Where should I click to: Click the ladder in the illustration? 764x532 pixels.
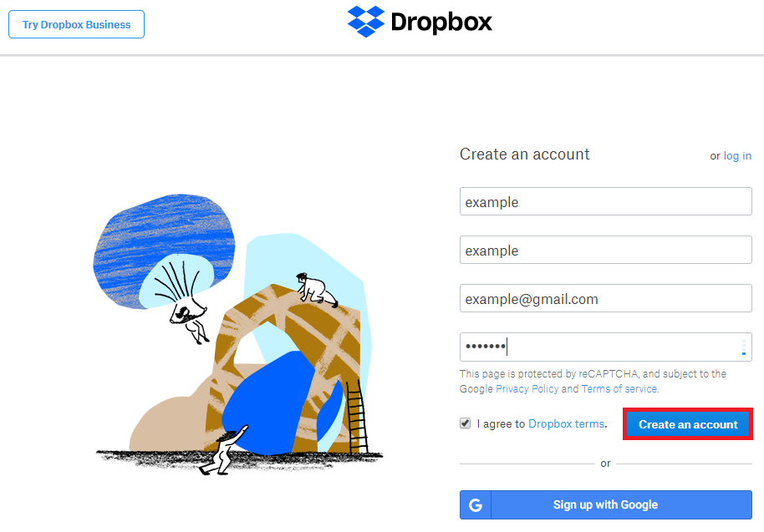[357, 417]
